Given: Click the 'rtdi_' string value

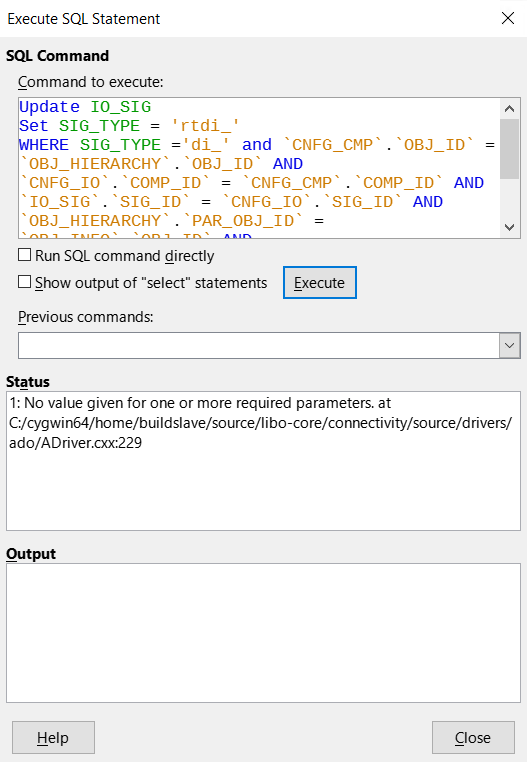Looking at the screenshot, I should coord(205,126).
